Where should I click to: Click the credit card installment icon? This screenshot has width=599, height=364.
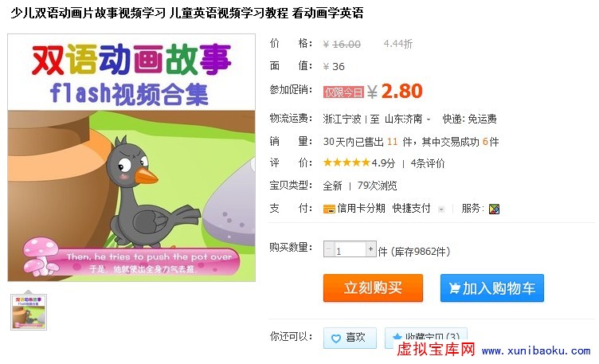point(329,209)
